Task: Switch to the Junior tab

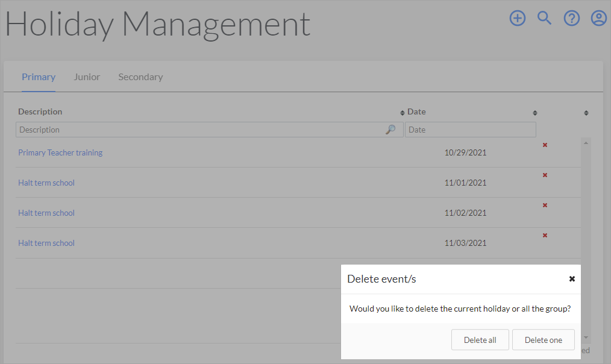Action: (x=87, y=77)
